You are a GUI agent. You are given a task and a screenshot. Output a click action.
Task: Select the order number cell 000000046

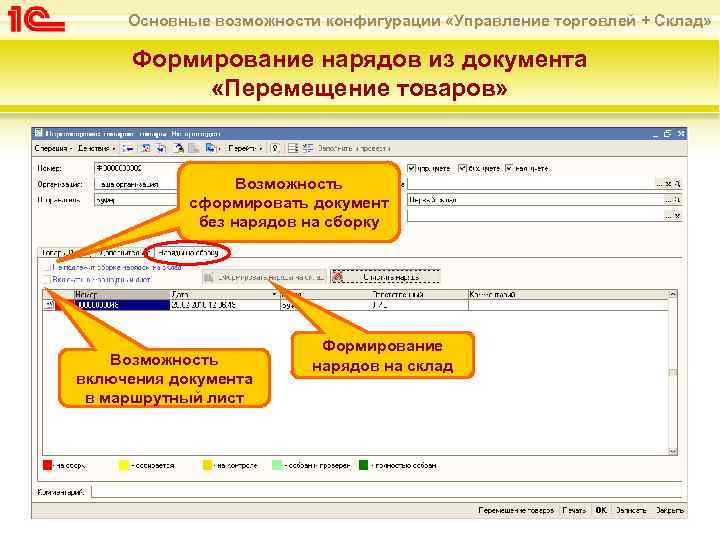(122, 305)
